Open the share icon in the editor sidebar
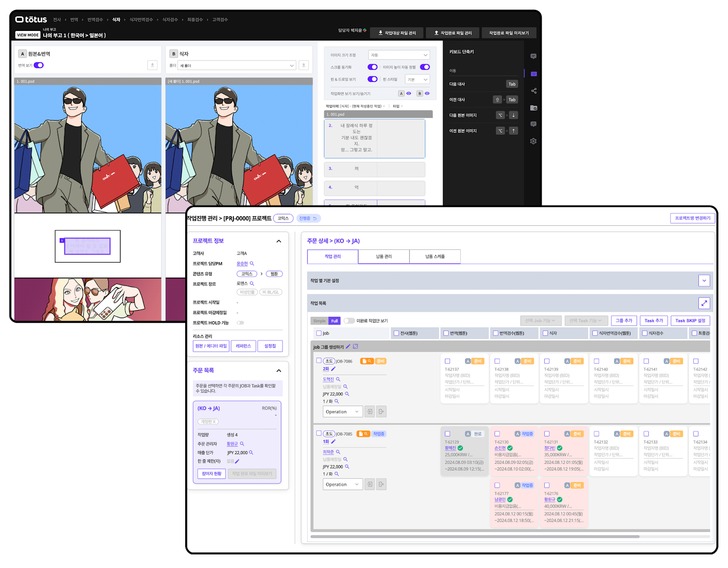The image size is (728, 568). click(533, 91)
